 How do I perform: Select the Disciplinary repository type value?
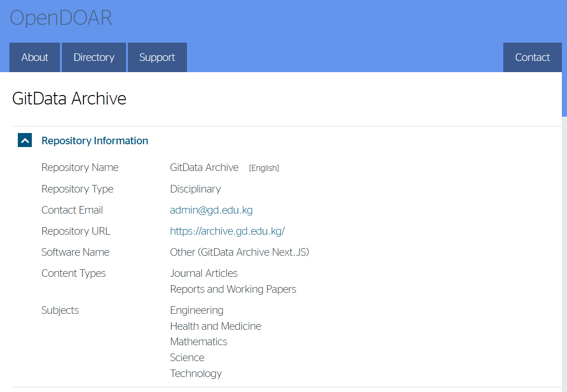coord(195,189)
